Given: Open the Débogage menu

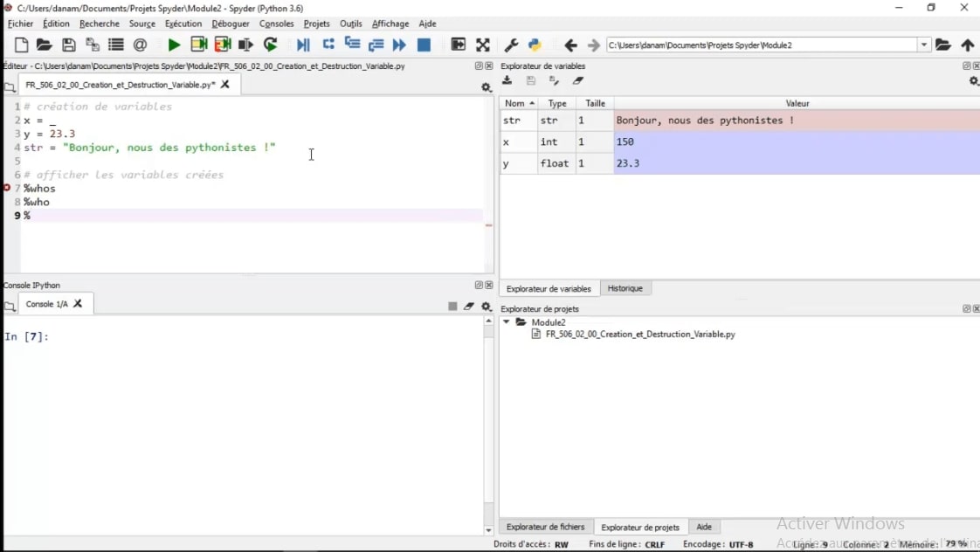Looking at the screenshot, I should 231,24.
